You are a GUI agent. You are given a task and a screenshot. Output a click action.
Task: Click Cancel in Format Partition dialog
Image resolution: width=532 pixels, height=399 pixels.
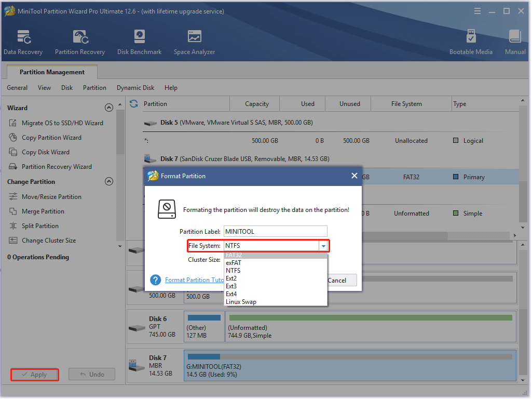coord(342,280)
